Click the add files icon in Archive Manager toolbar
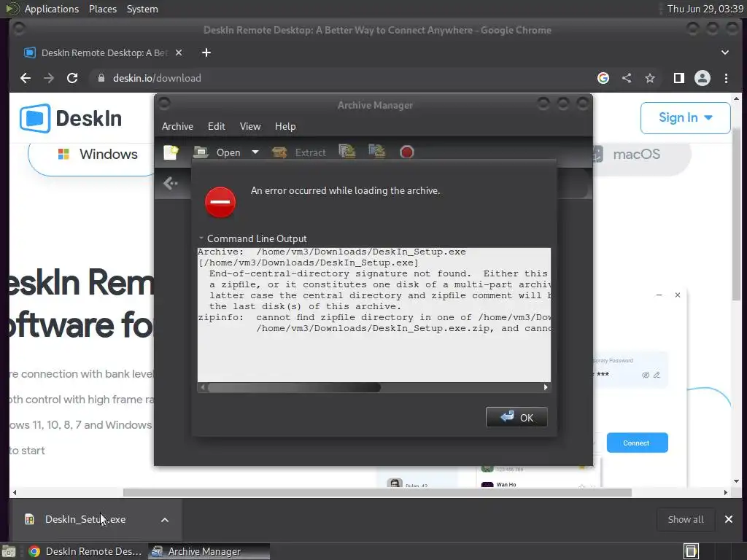The width and height of the screenshot is (747, 560). pyautogui.click(x=347, y=152)
